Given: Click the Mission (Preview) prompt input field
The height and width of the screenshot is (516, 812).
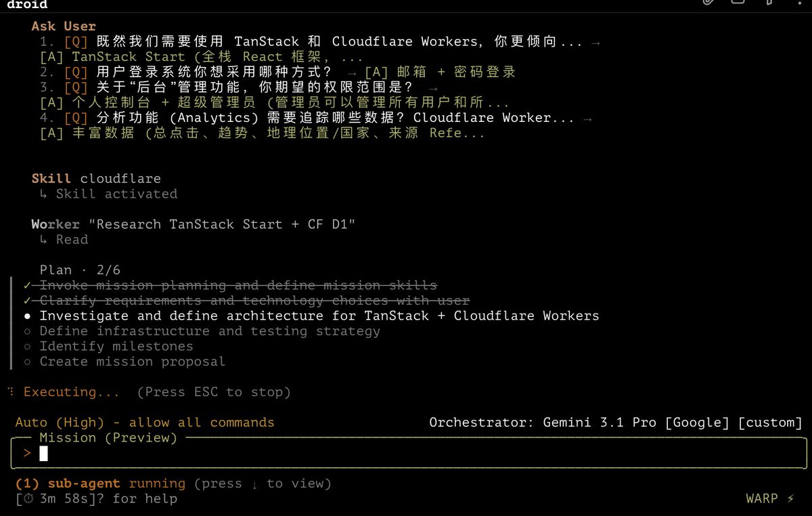Looking at the screenshot, I should click(410, 453).
